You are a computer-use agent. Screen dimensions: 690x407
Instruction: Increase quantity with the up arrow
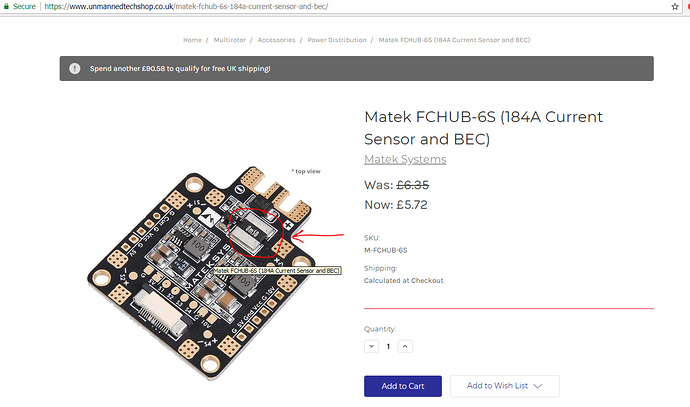click(x=404, y=346)
